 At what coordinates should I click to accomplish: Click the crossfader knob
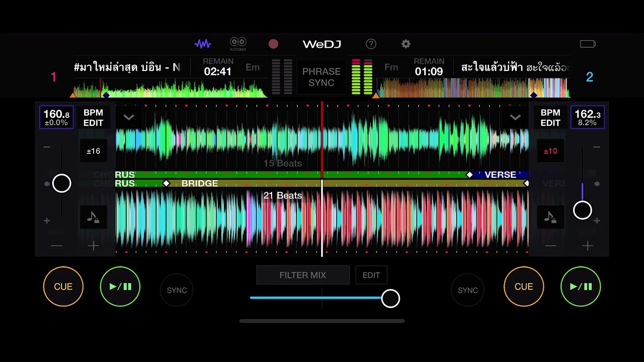(x=390, y=299)
